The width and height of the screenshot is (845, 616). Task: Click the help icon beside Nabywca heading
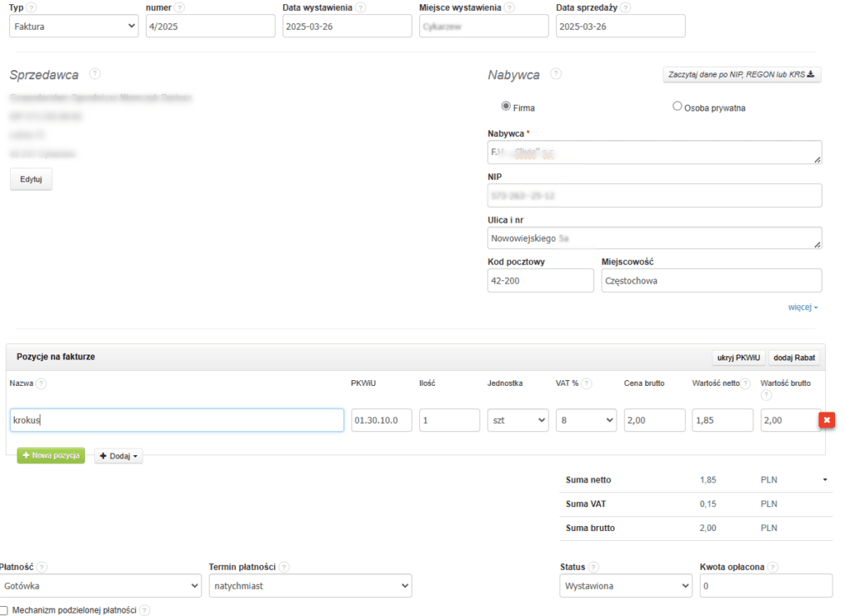[x=555, y=74]
